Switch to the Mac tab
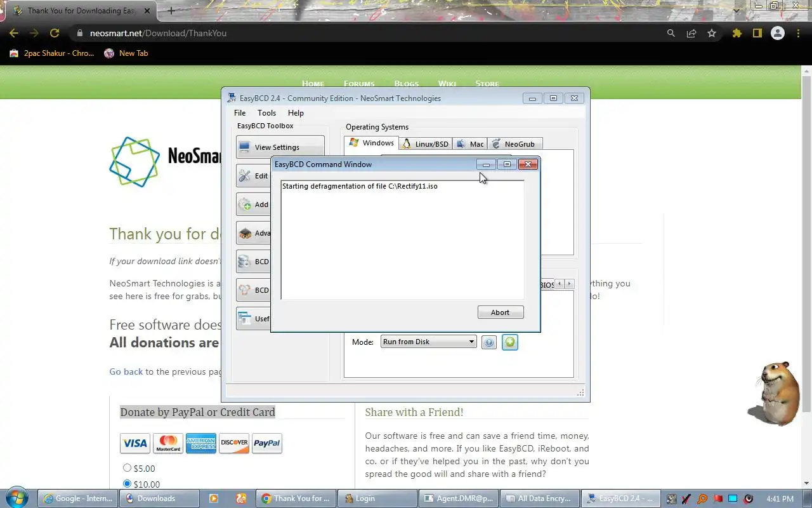This screenshot has width=812, height=508. coord(470,144)
